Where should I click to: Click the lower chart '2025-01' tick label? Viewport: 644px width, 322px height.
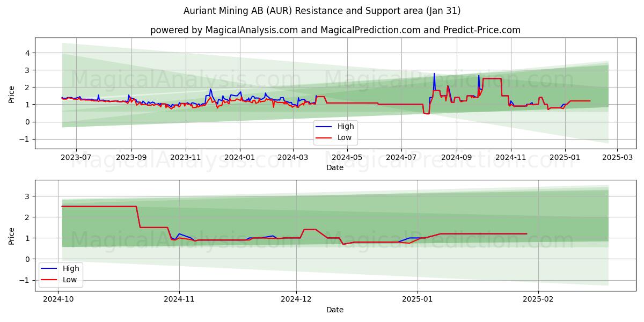(417, 299)
